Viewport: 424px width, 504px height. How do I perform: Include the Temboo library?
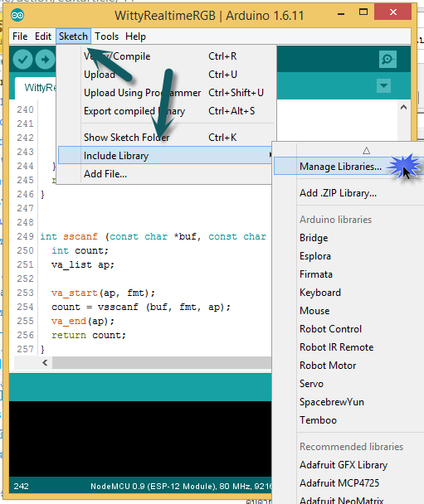click(x=348, y=420)
